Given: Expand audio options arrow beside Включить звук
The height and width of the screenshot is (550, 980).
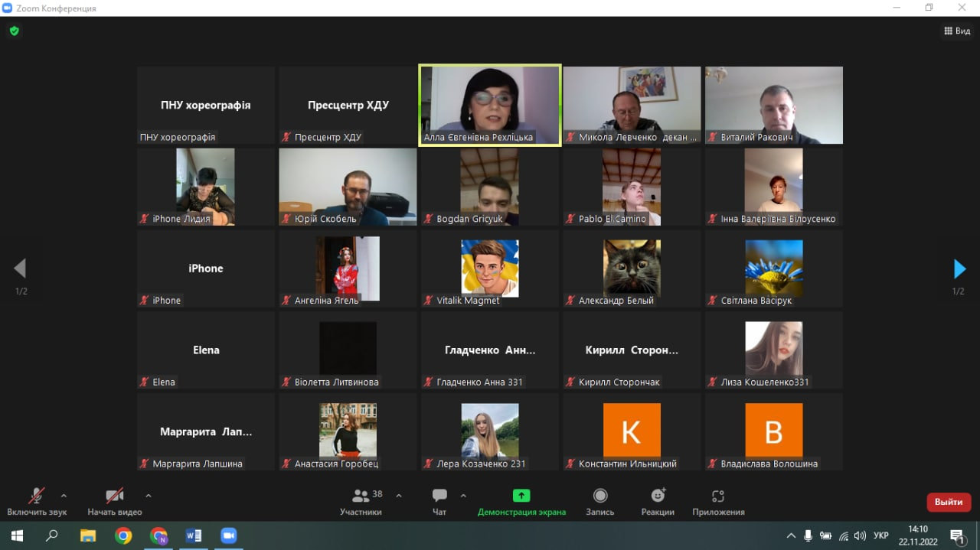Looking at the screenshot, I should pyautogui.click(x=64, y=495).
